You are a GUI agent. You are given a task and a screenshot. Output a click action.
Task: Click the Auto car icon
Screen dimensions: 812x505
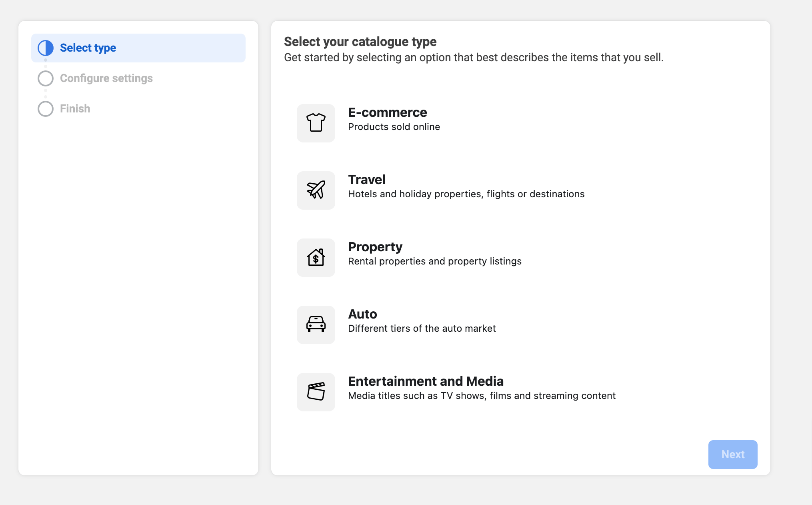point(316,325)
